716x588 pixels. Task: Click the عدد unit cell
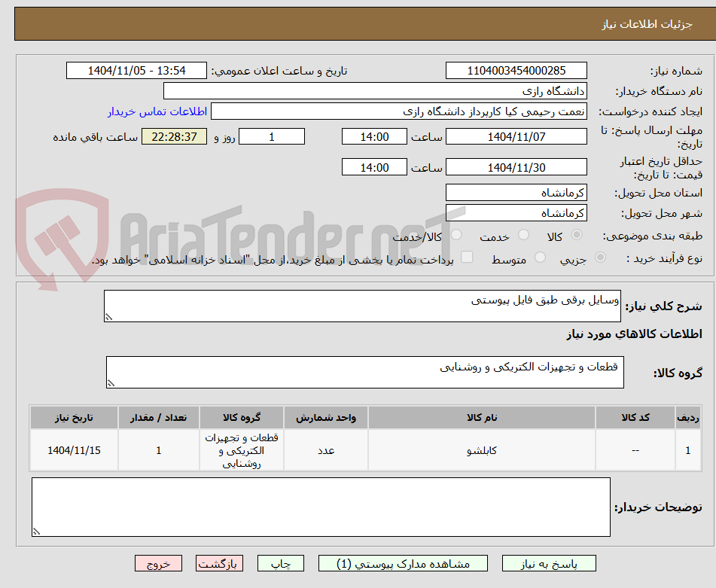[325, 450]
